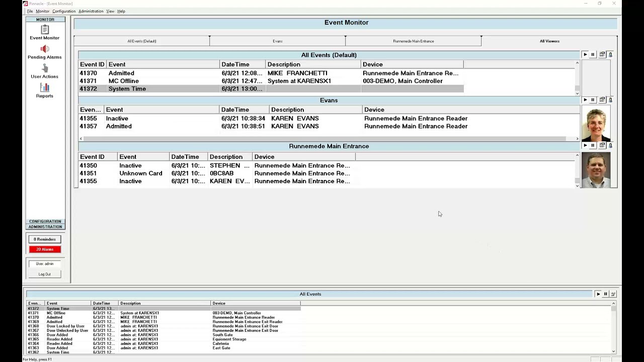The width and height of the screenshot is (644, 362).
Task: Pause the bottom All Events panel
Action: pyautogui.click(x=606, y=294)
